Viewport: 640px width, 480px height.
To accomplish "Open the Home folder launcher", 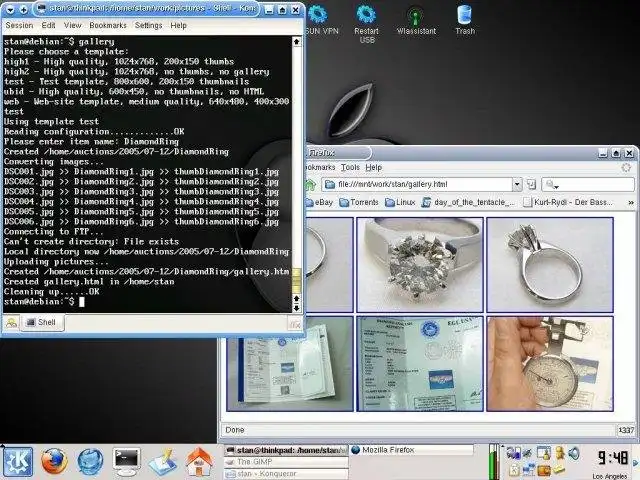I will point(199,462).
